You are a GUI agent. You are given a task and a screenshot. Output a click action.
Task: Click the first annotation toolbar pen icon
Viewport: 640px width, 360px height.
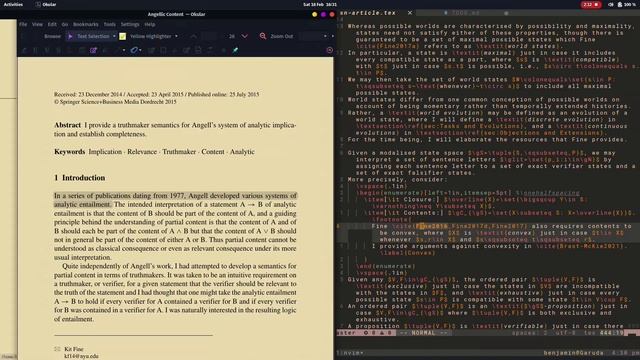[24, 50]
